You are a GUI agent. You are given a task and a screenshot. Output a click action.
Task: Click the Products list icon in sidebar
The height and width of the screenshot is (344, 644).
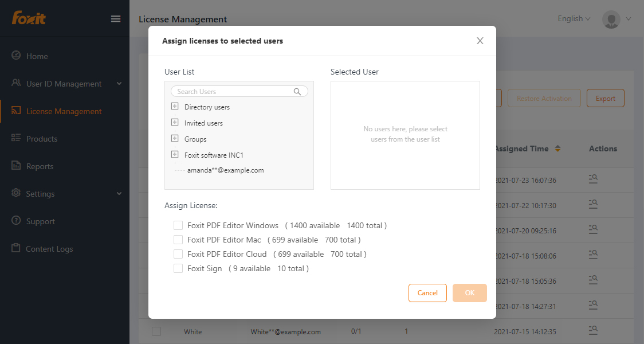16,138
